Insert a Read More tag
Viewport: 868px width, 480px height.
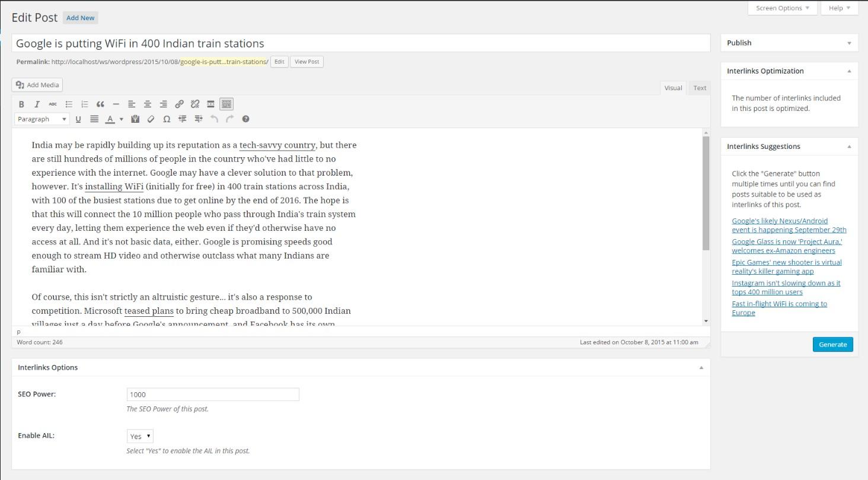pyautogui.click(x=210, y=104)
